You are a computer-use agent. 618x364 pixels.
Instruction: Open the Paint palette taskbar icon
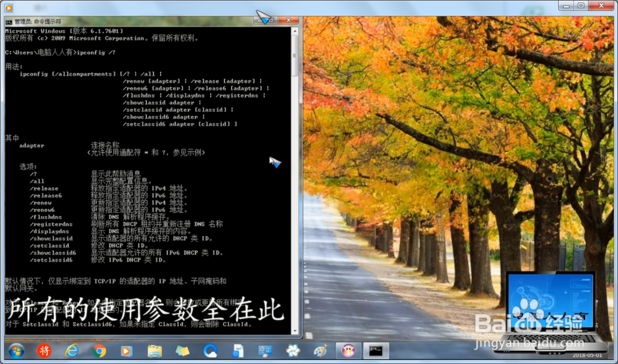pyautogui.click(x=320, y=350)
